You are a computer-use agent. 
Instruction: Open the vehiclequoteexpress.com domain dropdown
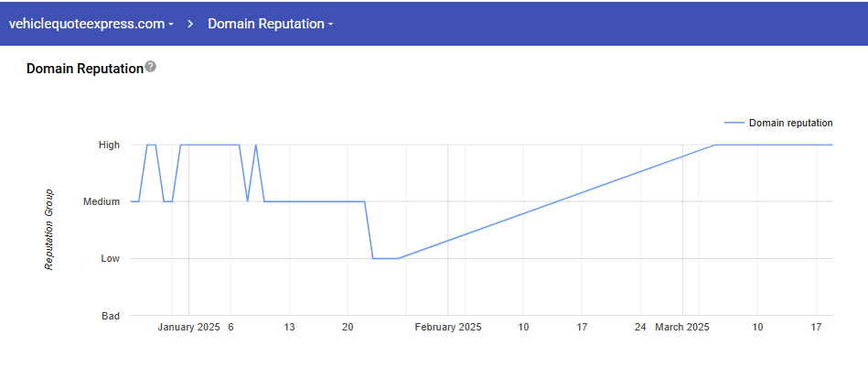tap(91, 24)
